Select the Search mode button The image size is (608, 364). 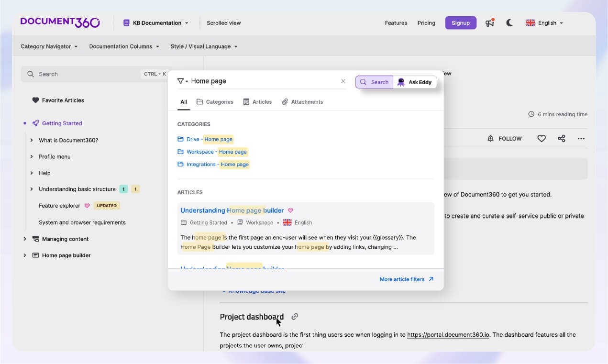(374, 82)
